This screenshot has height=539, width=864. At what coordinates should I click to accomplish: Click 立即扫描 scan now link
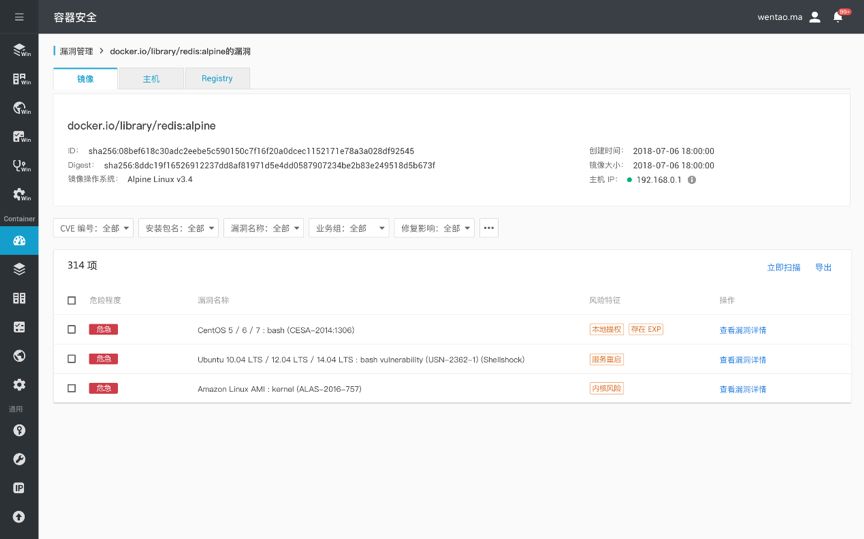point(784,267)
